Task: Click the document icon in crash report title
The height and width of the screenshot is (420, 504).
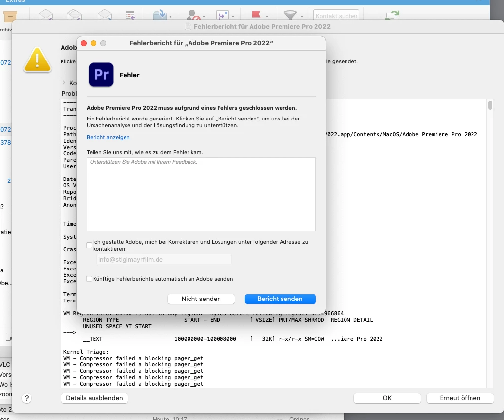Action: [x=189, y=27]
